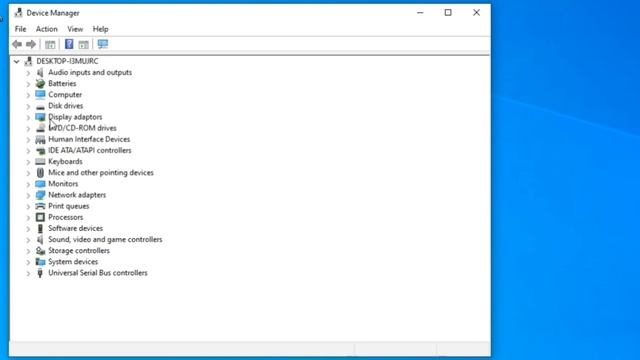This screenshot has width=640, height=360.
Task: Click the Sound, video and game controllers icon
Action: coord(40,240)
